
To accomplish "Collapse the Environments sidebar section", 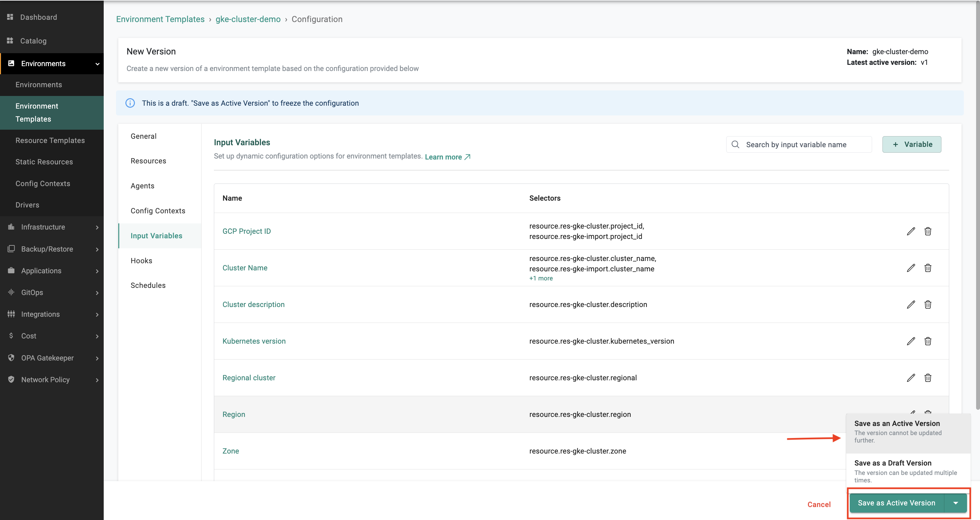I will (x=98, y=64).
